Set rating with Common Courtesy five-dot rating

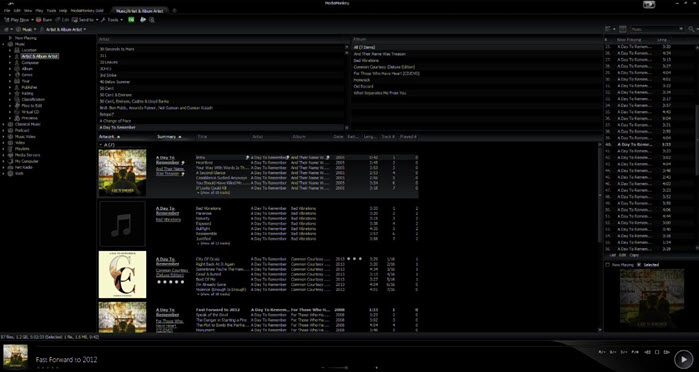tap(170, 282)
